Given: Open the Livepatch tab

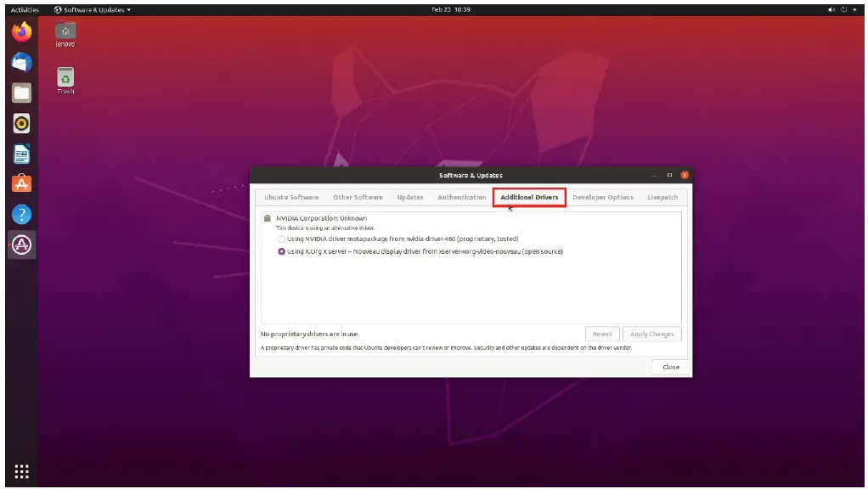Looking at the screenshot, I should point(662,196).
